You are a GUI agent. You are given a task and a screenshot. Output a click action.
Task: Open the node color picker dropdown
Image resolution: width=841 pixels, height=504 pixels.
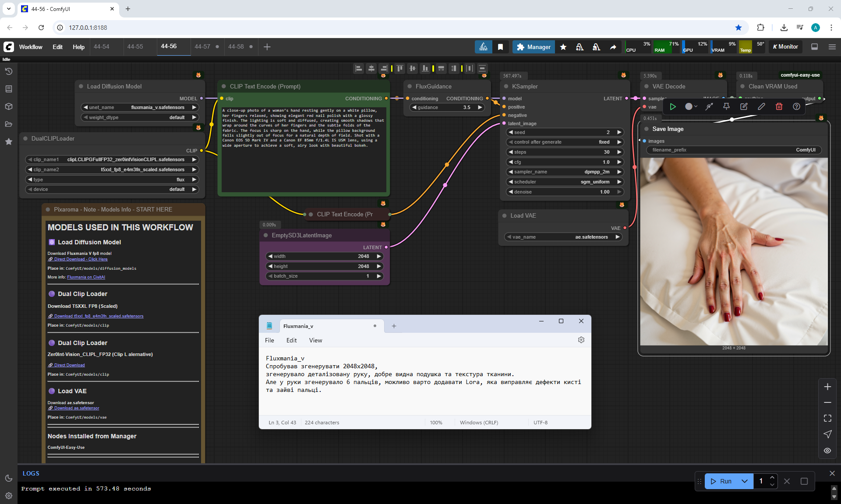click(691, 106)
